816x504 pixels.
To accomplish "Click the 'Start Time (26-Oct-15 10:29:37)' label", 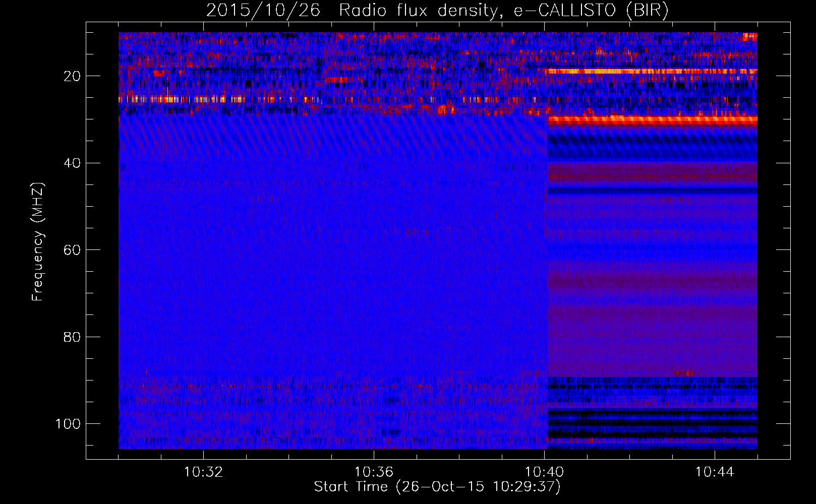I will (x=437, y=487).
